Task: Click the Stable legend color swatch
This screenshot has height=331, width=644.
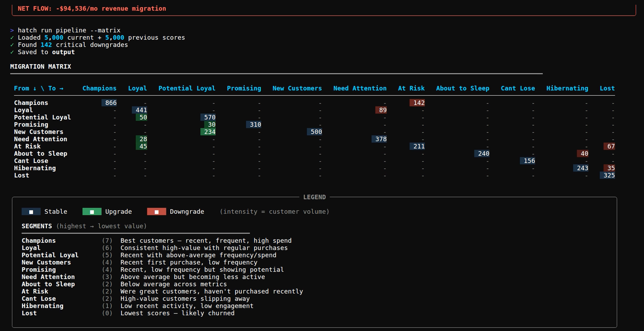Action: click(x=31, y=212)
